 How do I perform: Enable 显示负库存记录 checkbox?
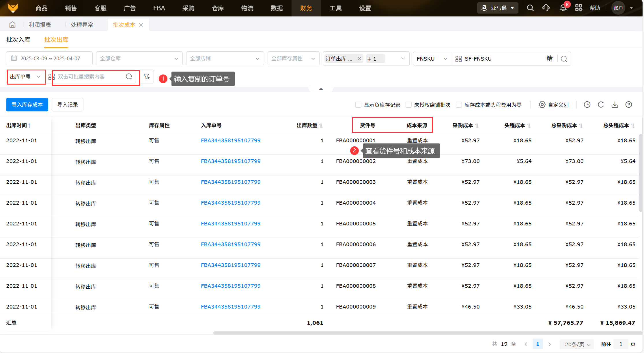point(358,105)
